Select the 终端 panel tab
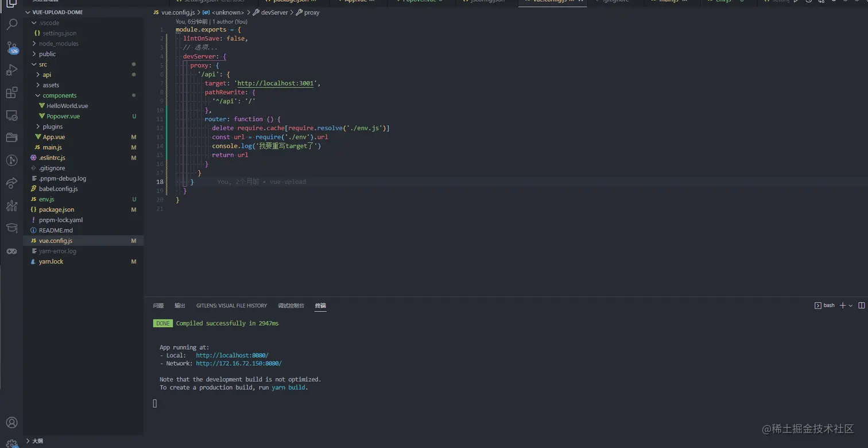Viewport: 868px width, 448px height. (320, 306)
